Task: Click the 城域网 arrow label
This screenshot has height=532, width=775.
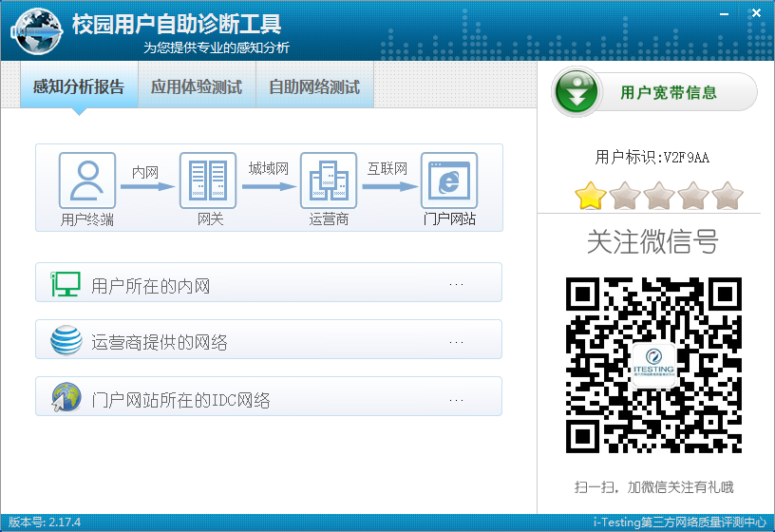Action: pos(269,168)
